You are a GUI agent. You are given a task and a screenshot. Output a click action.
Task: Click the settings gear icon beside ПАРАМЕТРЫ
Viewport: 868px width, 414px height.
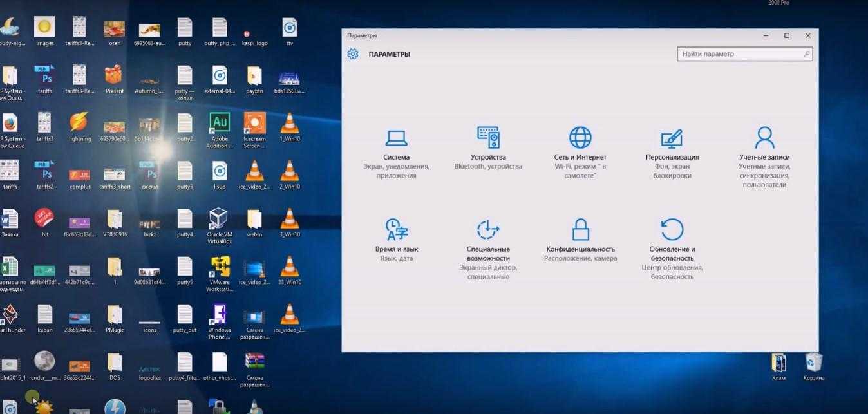[x=353, y=54]
